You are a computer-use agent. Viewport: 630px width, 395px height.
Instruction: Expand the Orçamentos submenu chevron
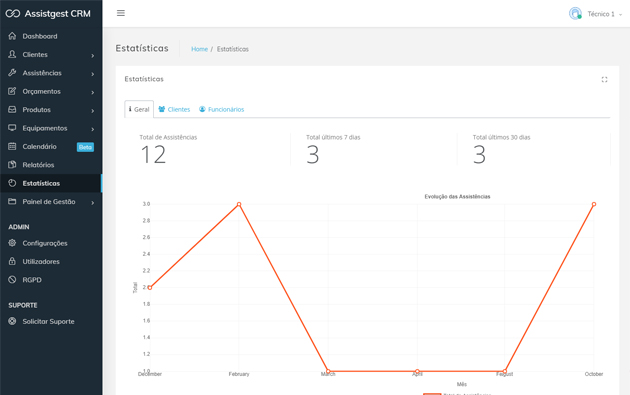coord(92,92)
